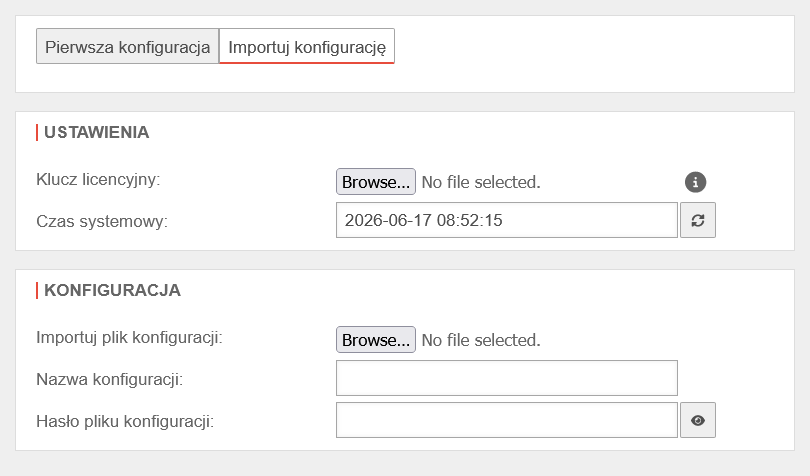Click the USTAWIENIA section heading

[97, 132]
